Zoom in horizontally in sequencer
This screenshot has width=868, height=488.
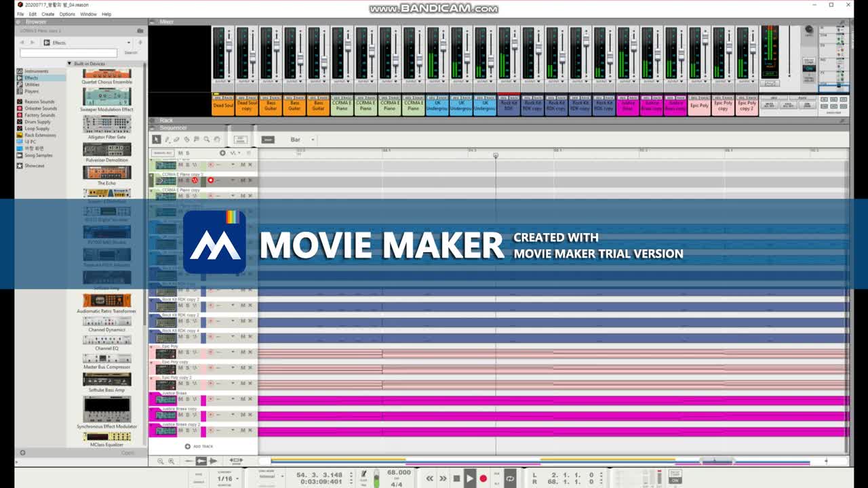[x=171, y=461]
